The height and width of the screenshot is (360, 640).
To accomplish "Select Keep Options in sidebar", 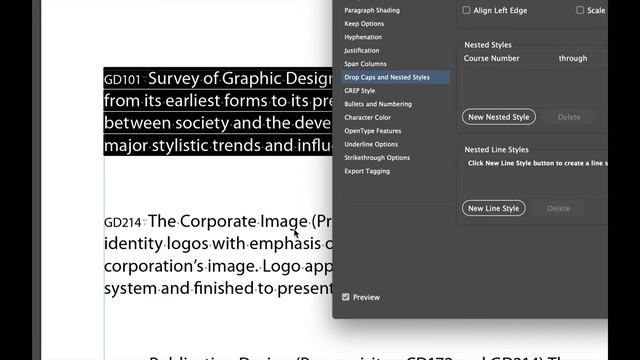I will pos(364,24).
